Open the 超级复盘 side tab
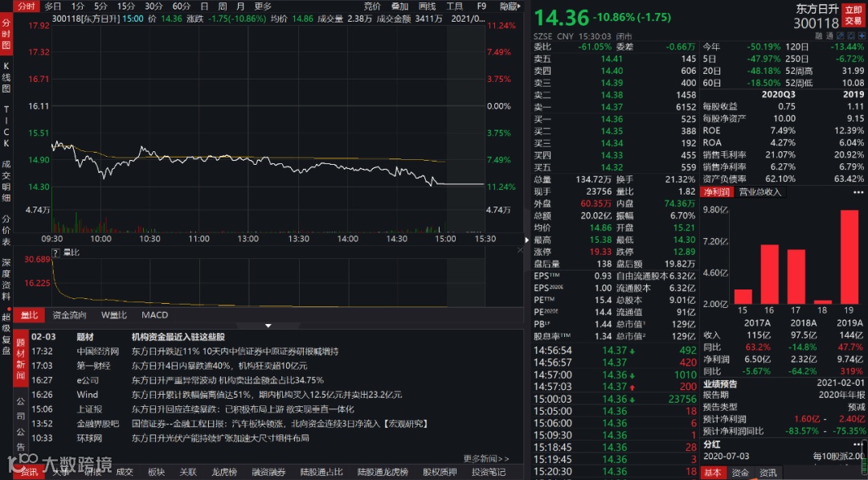This screenshot has width=868, height=480. click(6, 334)
